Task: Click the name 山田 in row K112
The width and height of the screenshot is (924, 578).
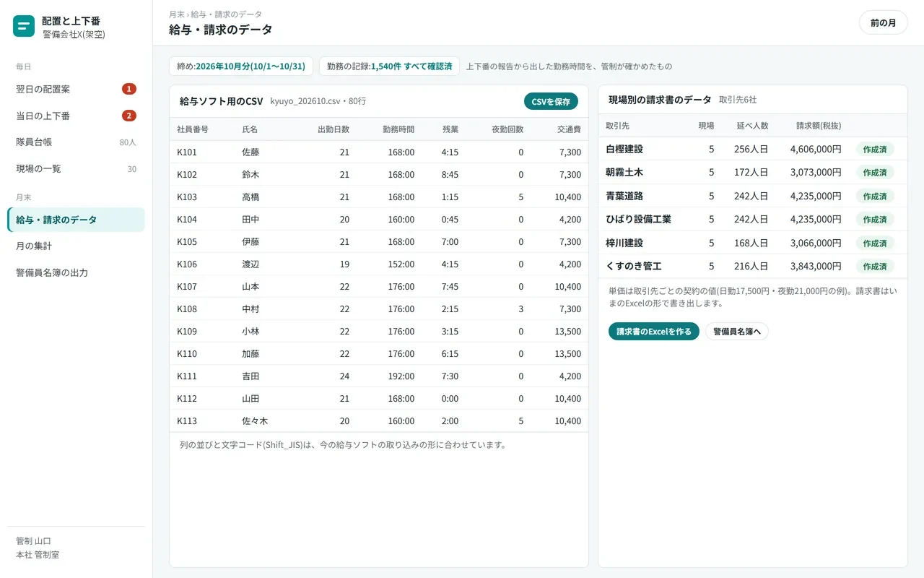Action: (x=250, y=399)
